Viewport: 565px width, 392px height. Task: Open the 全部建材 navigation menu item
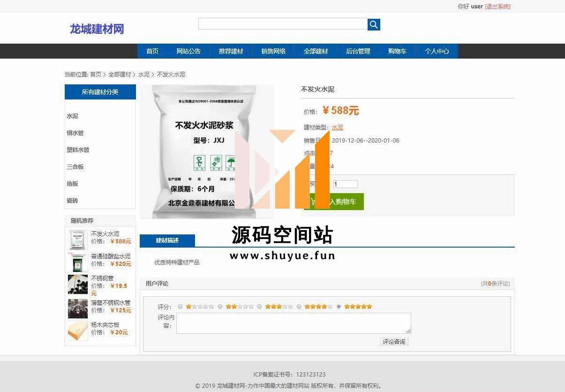coord(316,51)
